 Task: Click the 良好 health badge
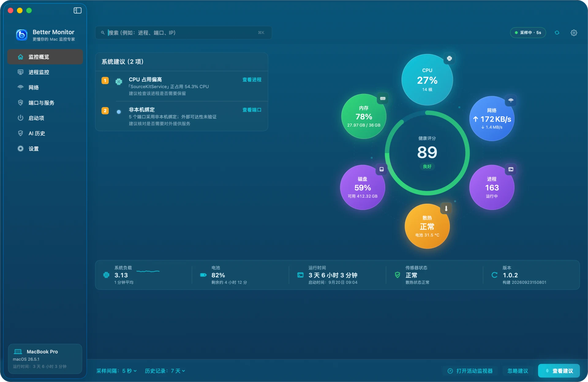coord(427,167)
